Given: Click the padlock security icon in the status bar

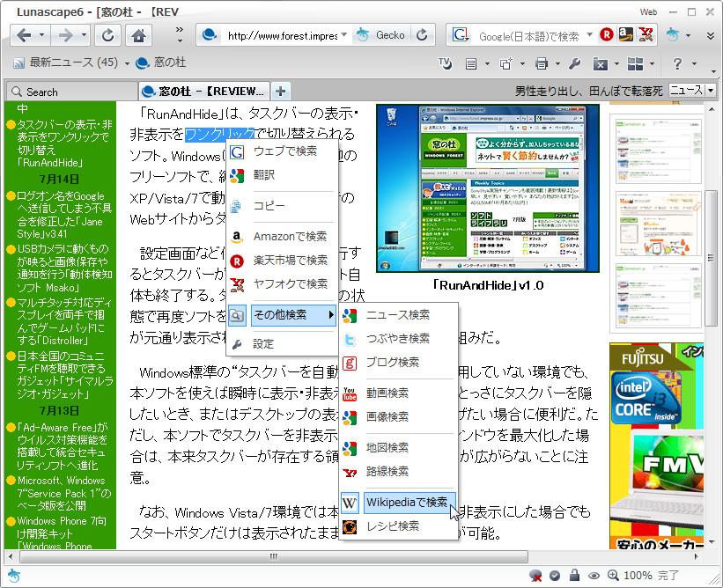Looking at the screenshot, I should (x=576, y=573).
